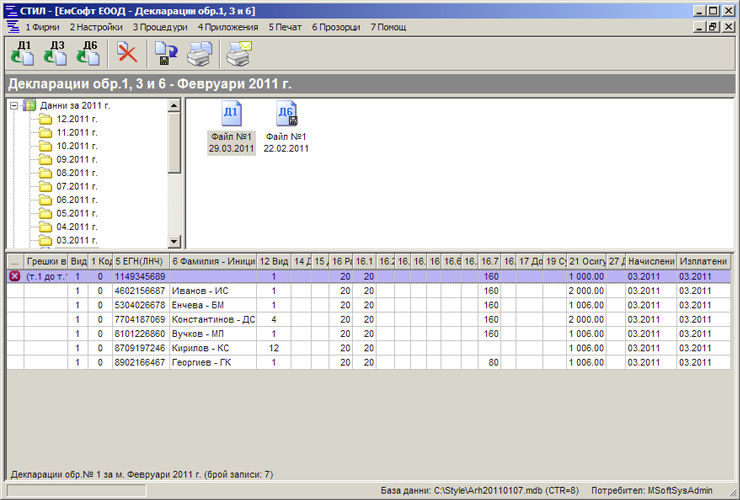Click the red X delete icon

126,53
